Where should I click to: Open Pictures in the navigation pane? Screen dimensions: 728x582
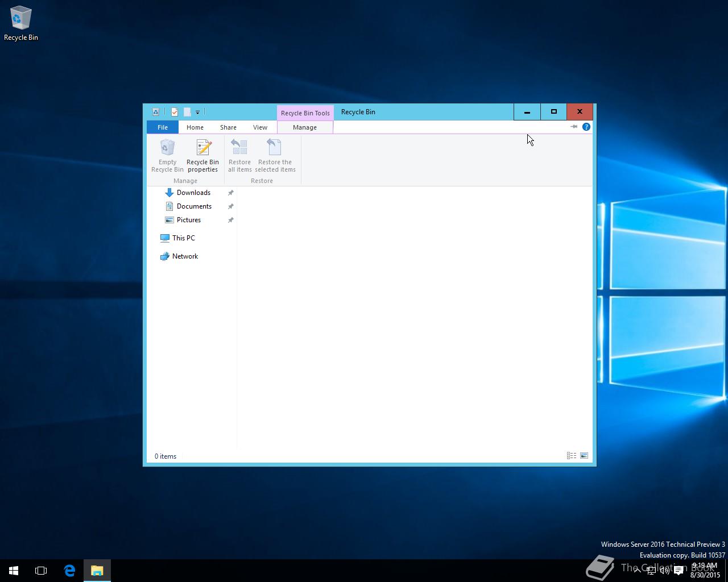coord(189,220)
